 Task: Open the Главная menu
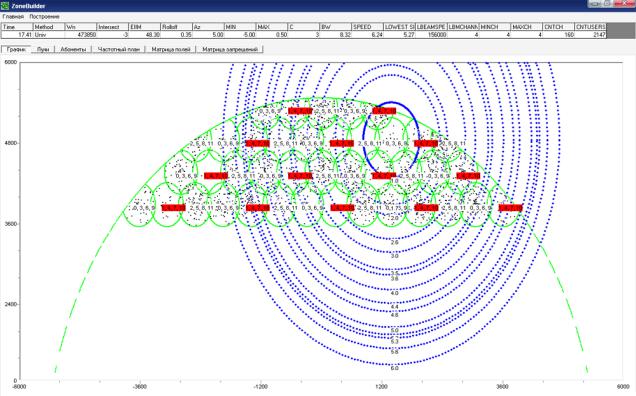(13, 17)
